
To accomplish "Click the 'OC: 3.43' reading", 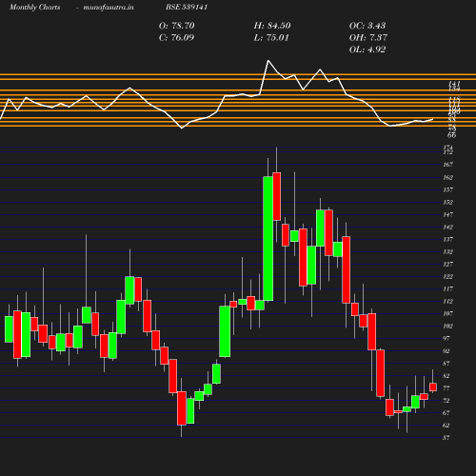I will coord(367,26).
